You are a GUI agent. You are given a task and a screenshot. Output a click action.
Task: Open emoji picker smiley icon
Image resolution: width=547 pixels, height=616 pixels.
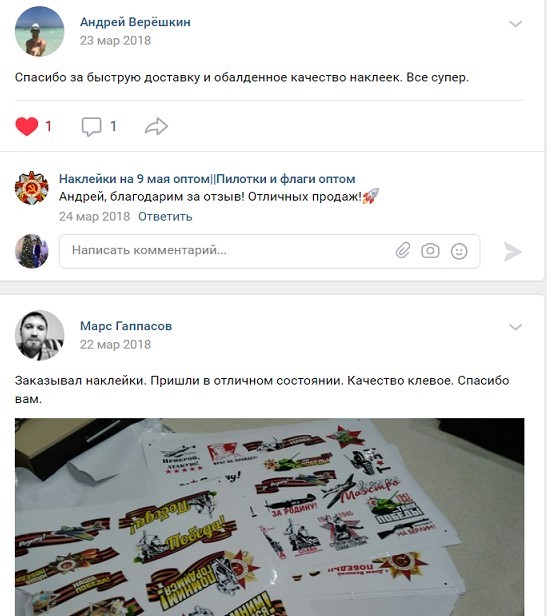(459, 251)
